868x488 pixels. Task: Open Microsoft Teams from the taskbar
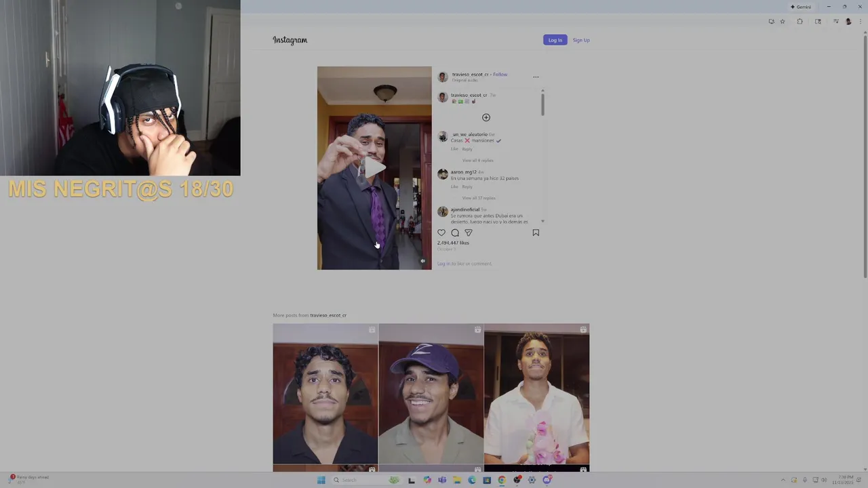(x=442, y=480)
